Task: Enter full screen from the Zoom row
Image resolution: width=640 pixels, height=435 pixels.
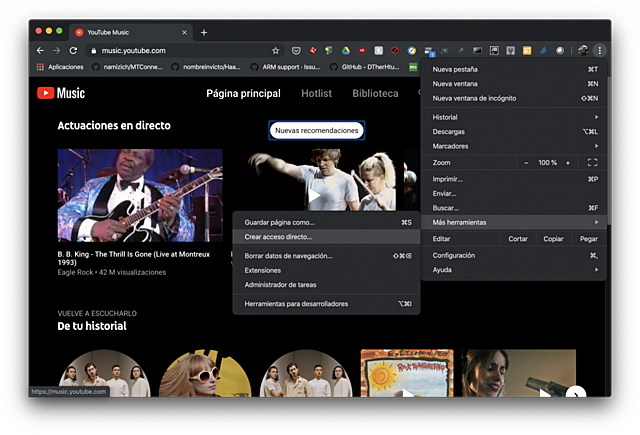Action: (x=592, y=162)
